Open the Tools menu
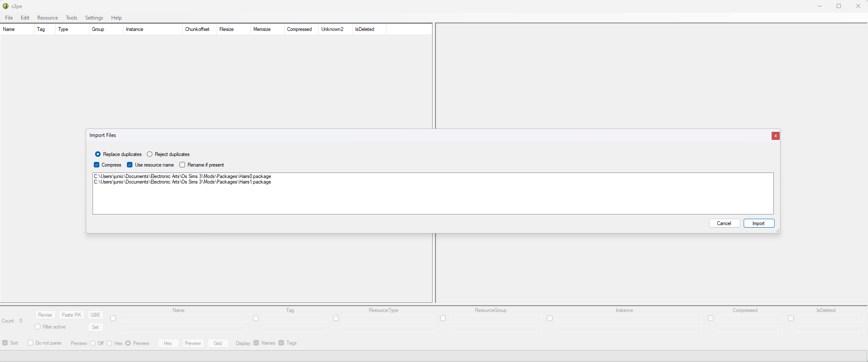The height and width of the screenshot is (362, 868). coord(71,18)
